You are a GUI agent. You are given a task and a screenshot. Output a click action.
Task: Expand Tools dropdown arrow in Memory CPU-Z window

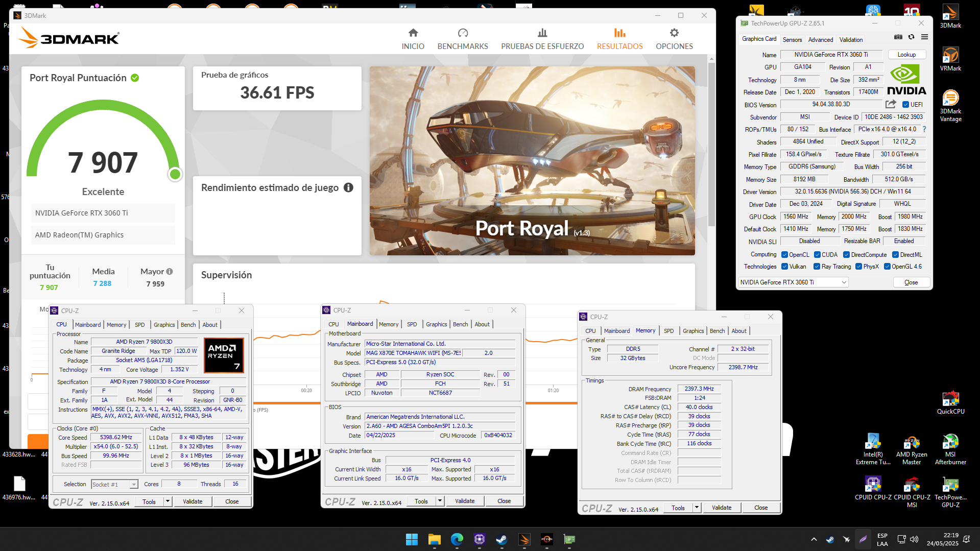[x=697, y=508]
